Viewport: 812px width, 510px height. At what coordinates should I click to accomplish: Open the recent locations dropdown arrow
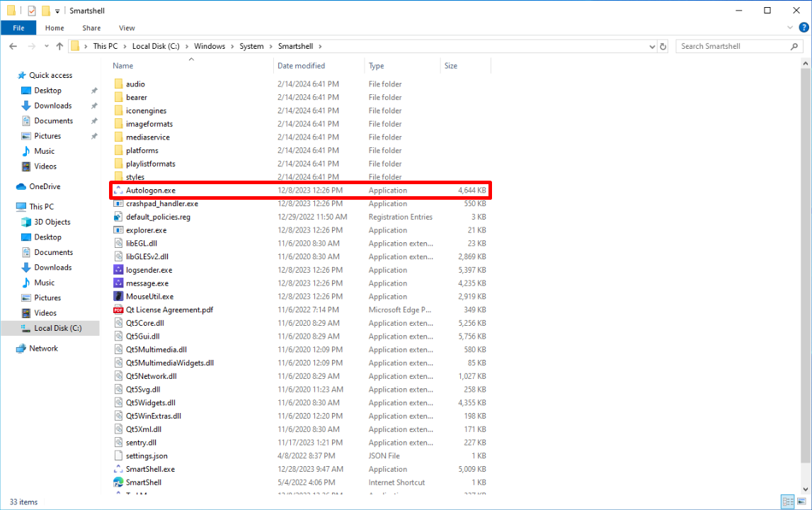click(x=47, y=46)
